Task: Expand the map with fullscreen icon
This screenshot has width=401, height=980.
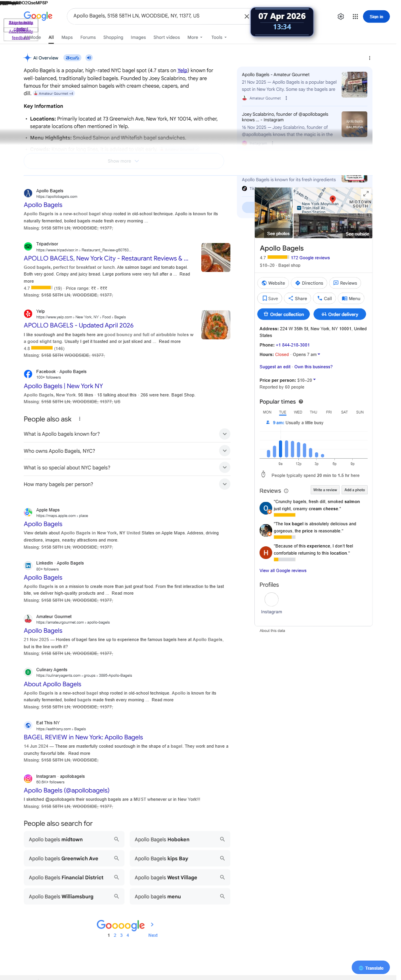Action: 366,193
